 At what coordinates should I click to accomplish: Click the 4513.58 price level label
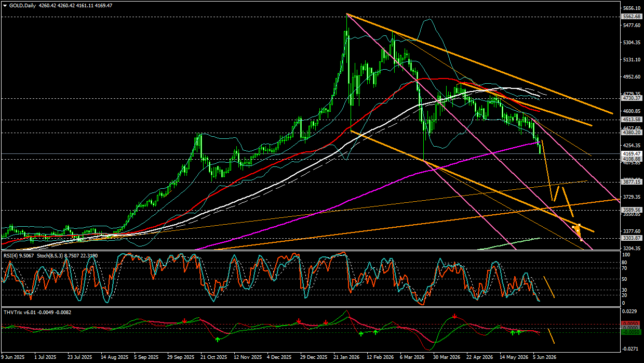click(632, 119)
